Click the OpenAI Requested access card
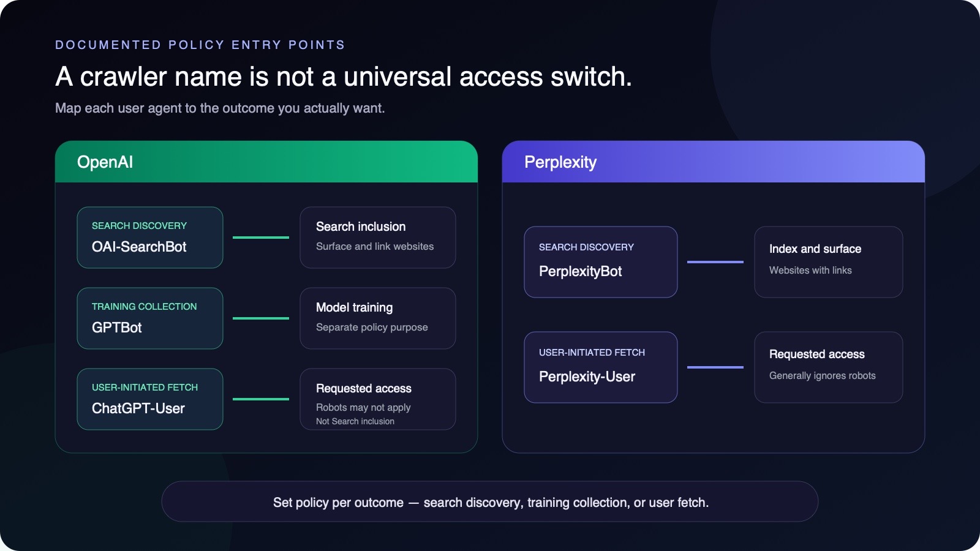The height and width of the screenshot is (551, 980). click(378, 399)
